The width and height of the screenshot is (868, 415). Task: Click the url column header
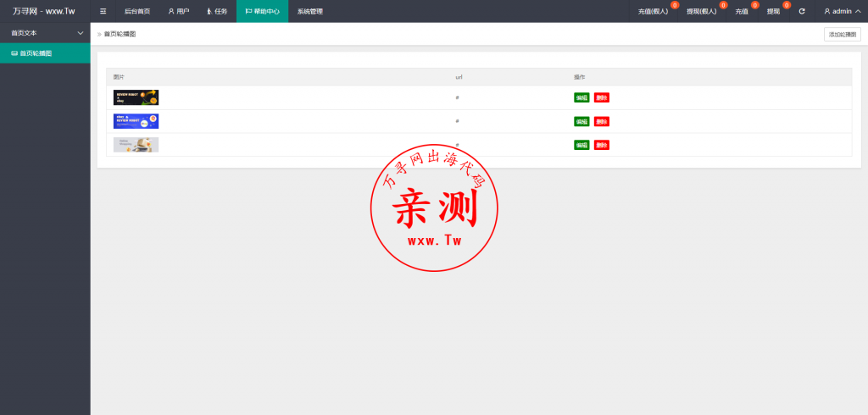[459, 77]
